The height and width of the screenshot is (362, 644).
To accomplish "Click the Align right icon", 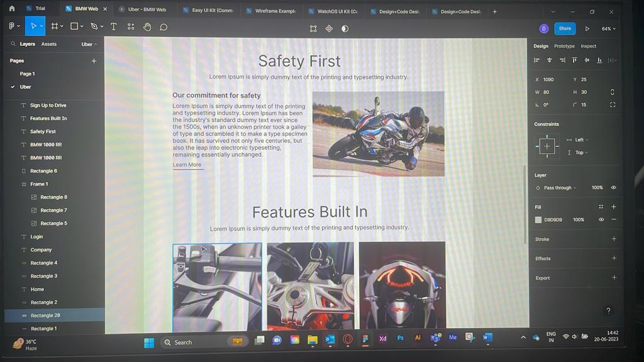I will point(562,60).
